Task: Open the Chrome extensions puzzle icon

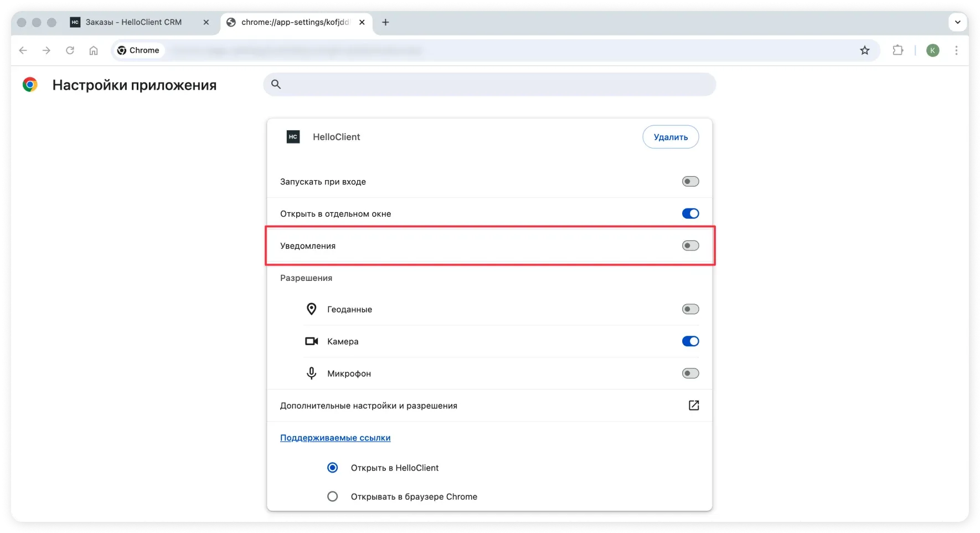Action: 898,50
